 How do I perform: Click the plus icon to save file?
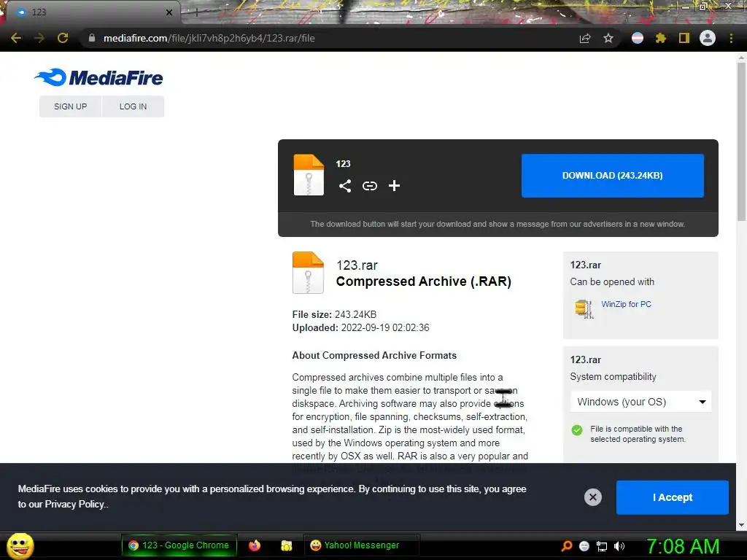coord(394,186)
